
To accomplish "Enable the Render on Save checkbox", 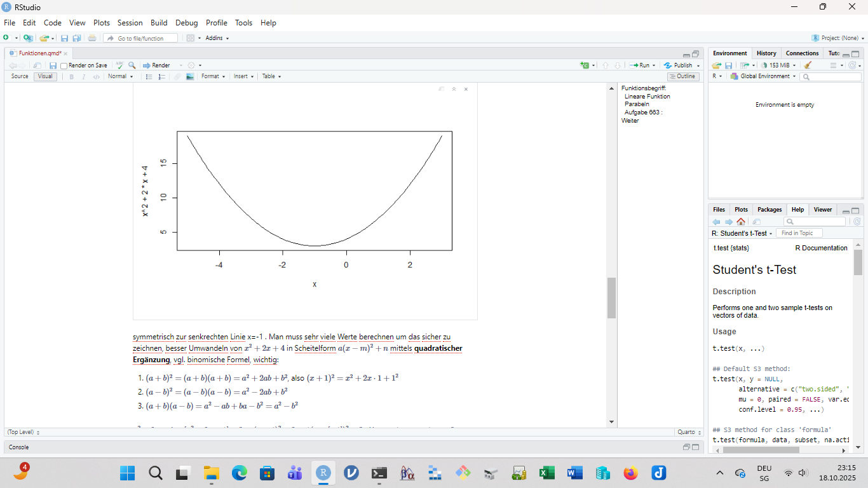I will tap(64, 65).
